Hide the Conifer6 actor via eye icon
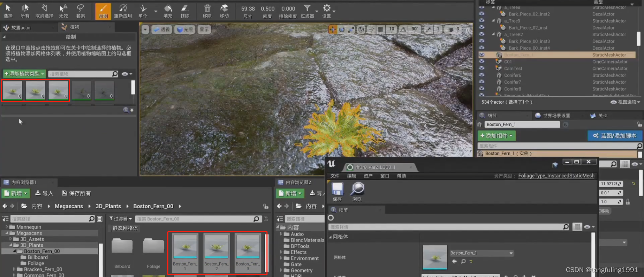This screenshot has width=644, height=277. 482,75
